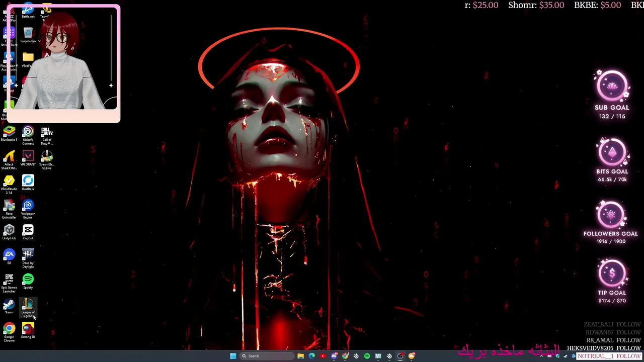The width and height of the screenshot is (644, 362).
Task: Launch Ubisoft Connect from the desktop
Action: click(28, 136)
